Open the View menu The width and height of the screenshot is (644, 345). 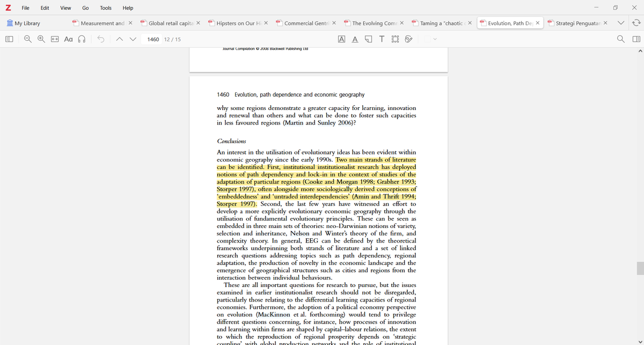[x=65, y=8]
